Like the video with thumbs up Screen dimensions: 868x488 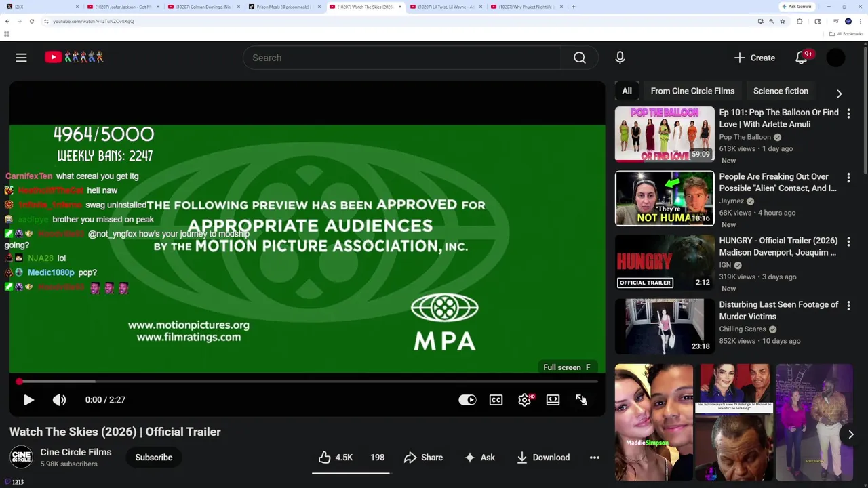[x=336, y=457]
